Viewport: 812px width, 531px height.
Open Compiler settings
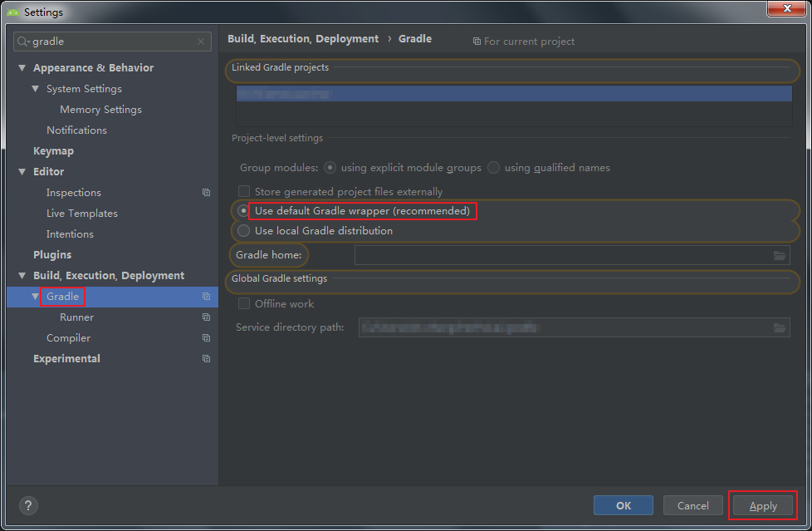click(x=68, y=337)
